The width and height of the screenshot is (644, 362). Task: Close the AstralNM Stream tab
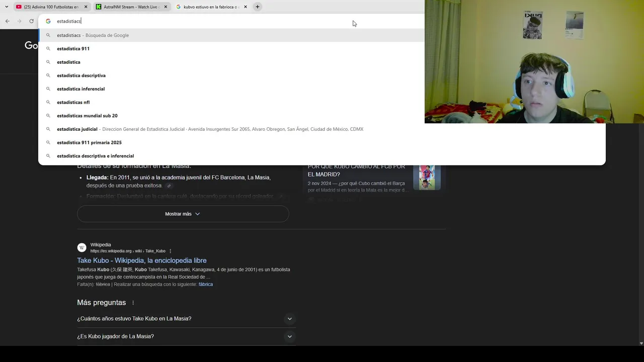click(x=166, y=7)
